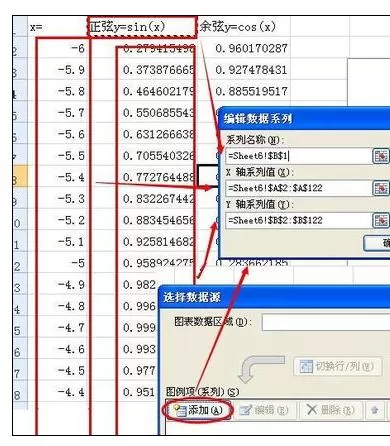Click the 添加 (Add) series button
Viewport: 390px width, 446px height.
198,410
